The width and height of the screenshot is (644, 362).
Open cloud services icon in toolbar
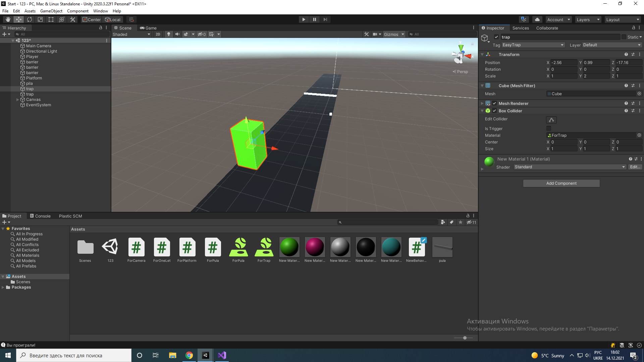click(537, 19)
